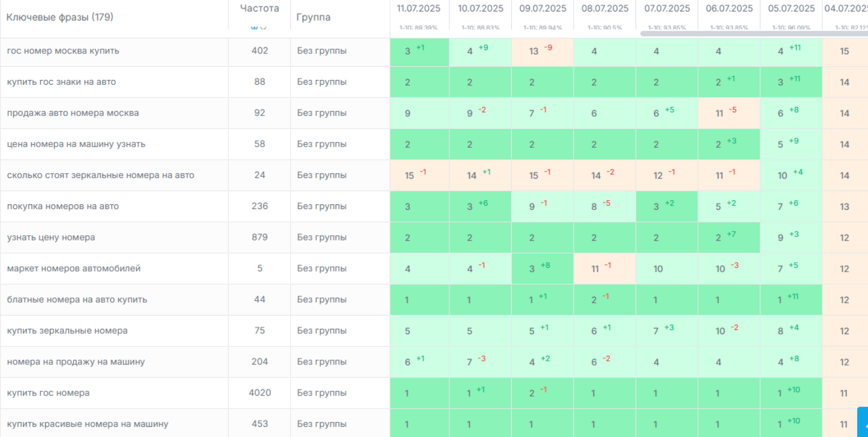Click the Группа column header
868x437 pixels.
coord(314,17)
